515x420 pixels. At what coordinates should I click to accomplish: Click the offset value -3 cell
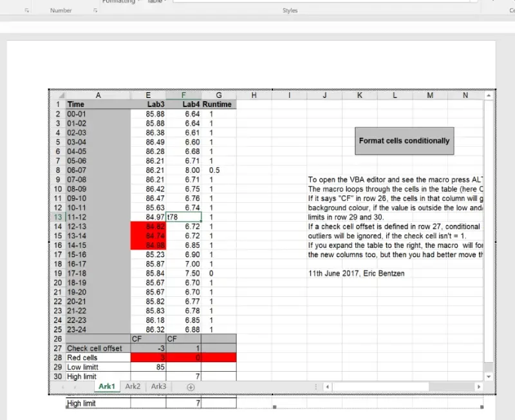[x=148, y=348]
